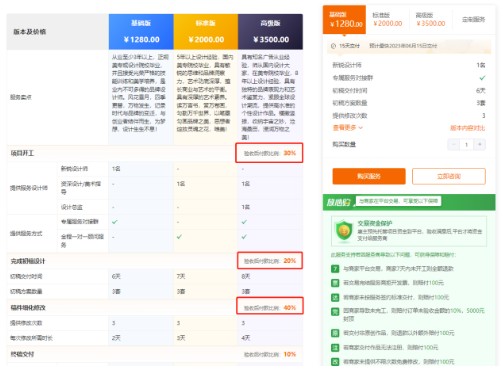Switch to the ¥3500.00 package tab
This screenshot has height=375, width=503.
click(430, 20)
